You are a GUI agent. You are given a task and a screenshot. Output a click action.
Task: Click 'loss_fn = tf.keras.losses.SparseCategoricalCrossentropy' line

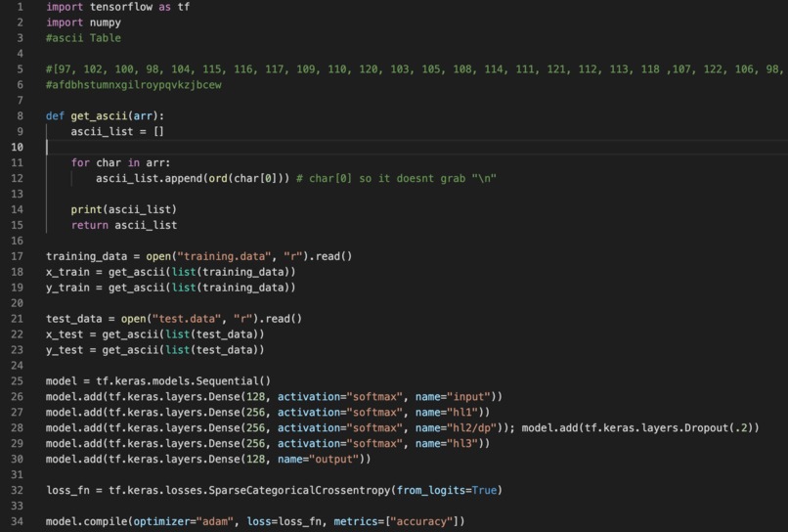coord(274,490)
